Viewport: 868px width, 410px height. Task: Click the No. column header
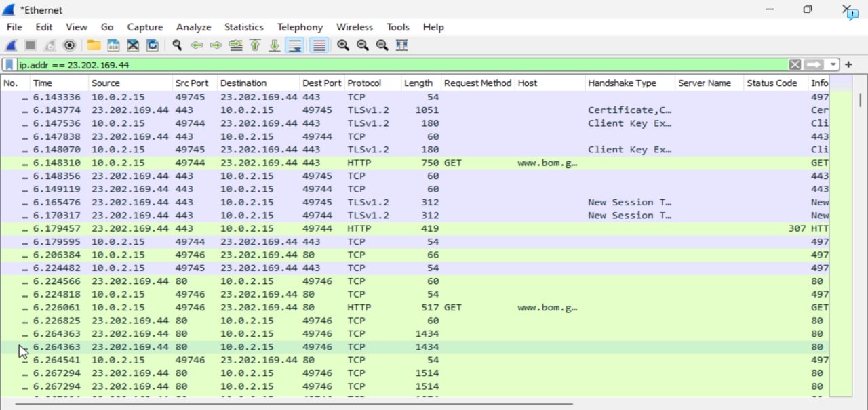15,83
